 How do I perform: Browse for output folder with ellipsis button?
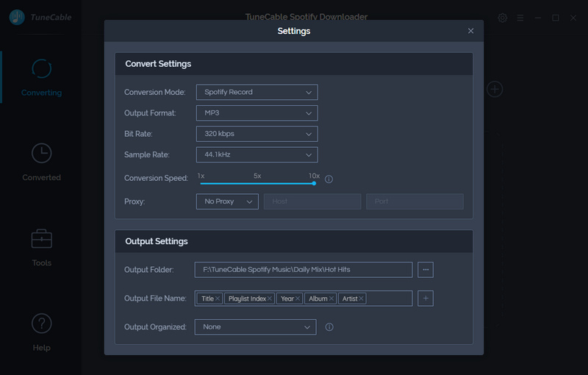coord(426,270)
